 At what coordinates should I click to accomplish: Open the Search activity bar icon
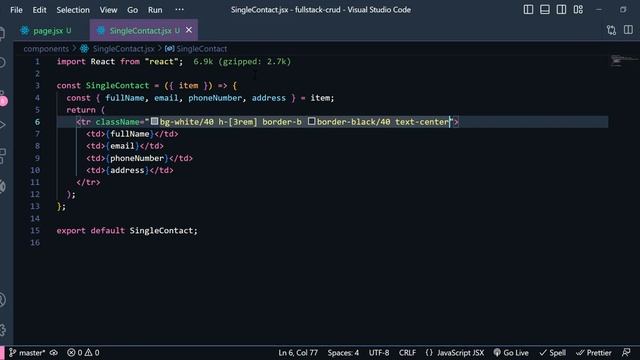point(2,62)
